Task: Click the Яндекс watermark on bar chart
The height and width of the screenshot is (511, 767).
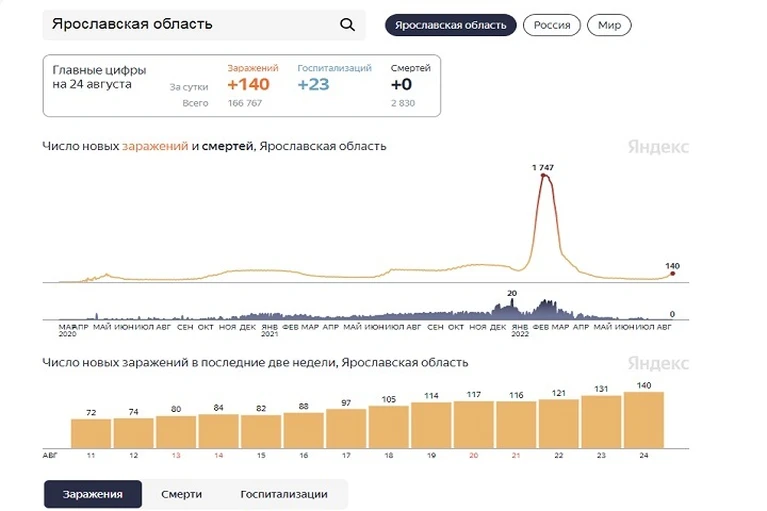Action: 658,363
